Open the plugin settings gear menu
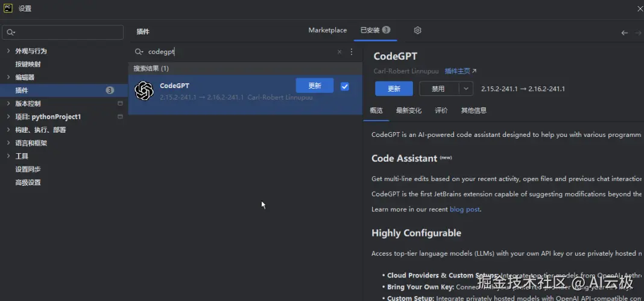The width and height of the screenshot is (644, 301). (418, 30)
